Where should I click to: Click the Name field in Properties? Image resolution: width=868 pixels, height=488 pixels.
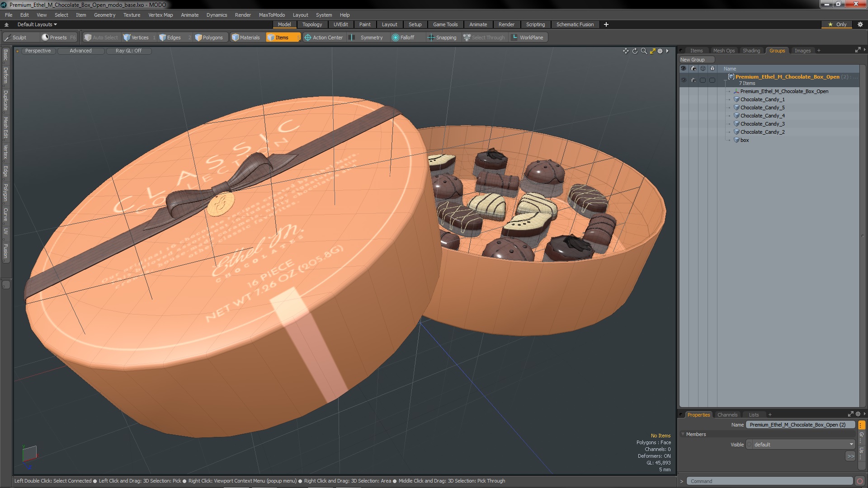tap(800, 425)
